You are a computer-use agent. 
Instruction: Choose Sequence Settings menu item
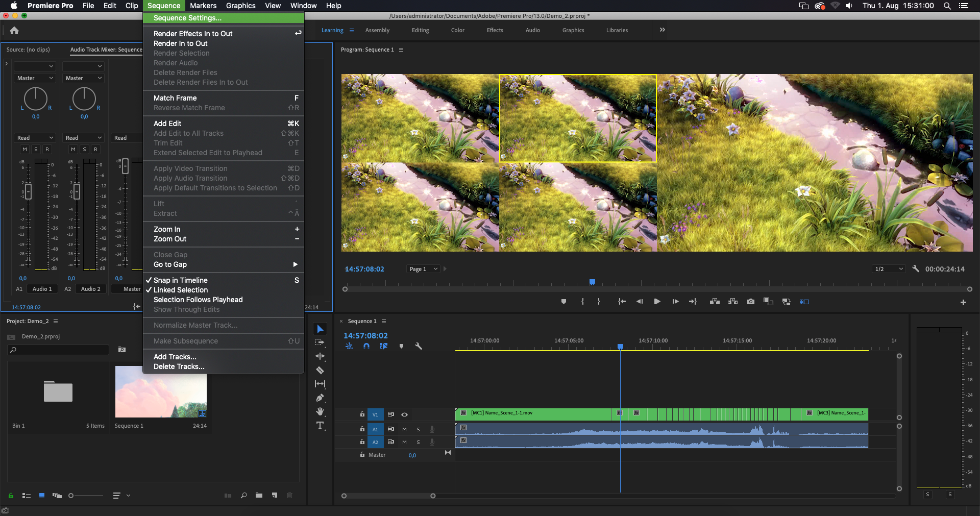click(x=224, y=18)
